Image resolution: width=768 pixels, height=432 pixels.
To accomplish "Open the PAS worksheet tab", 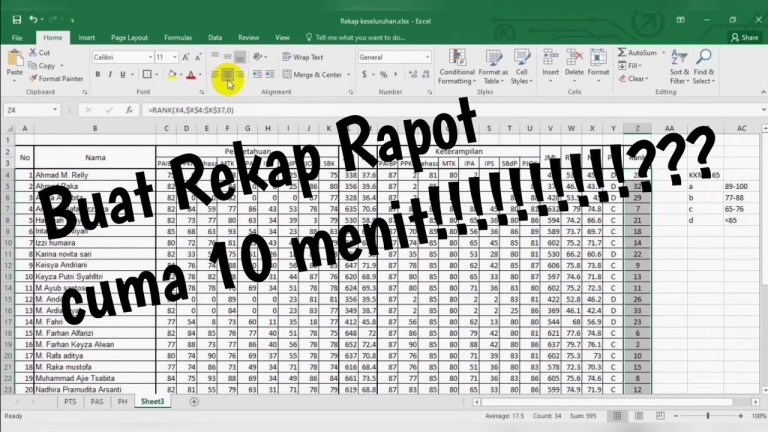I will [x=97, y=401].
